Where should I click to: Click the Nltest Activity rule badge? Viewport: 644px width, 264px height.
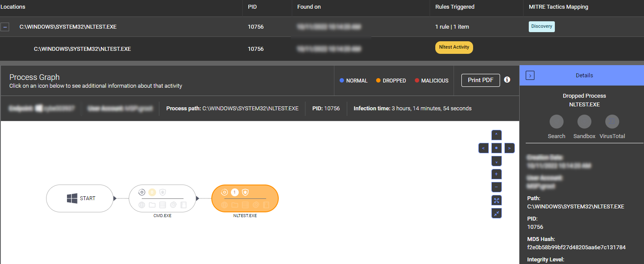(x=454, y=47)
